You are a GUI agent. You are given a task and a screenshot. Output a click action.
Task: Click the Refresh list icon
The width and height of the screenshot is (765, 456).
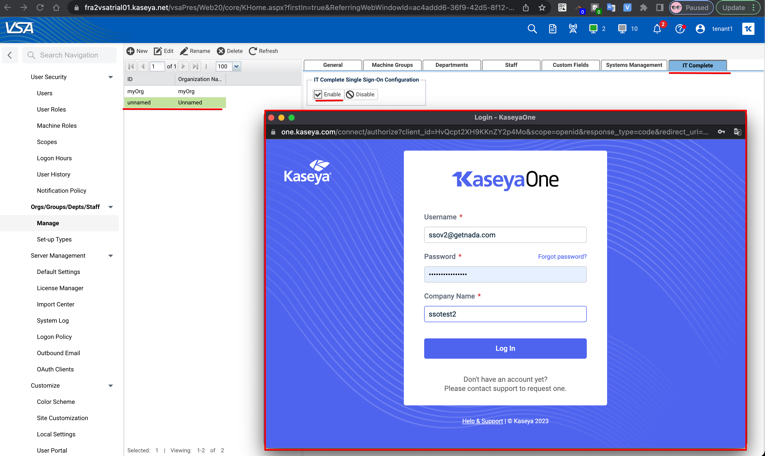tap(253, 51)
